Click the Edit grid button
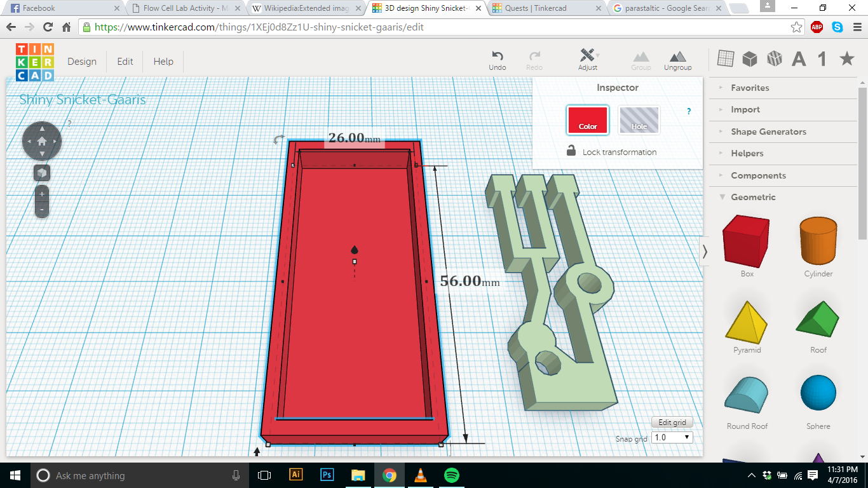 672,423
